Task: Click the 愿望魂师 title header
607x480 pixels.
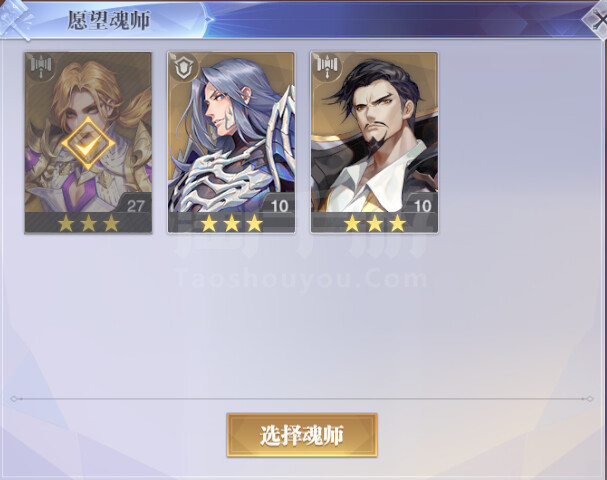Action: point(109,20)
